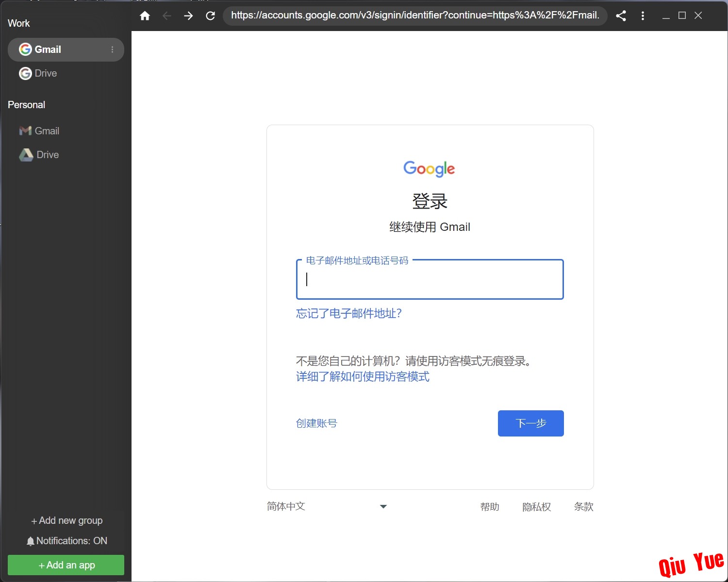Open Drive under Personal group
Screen dimensions: 728x582
66,155
